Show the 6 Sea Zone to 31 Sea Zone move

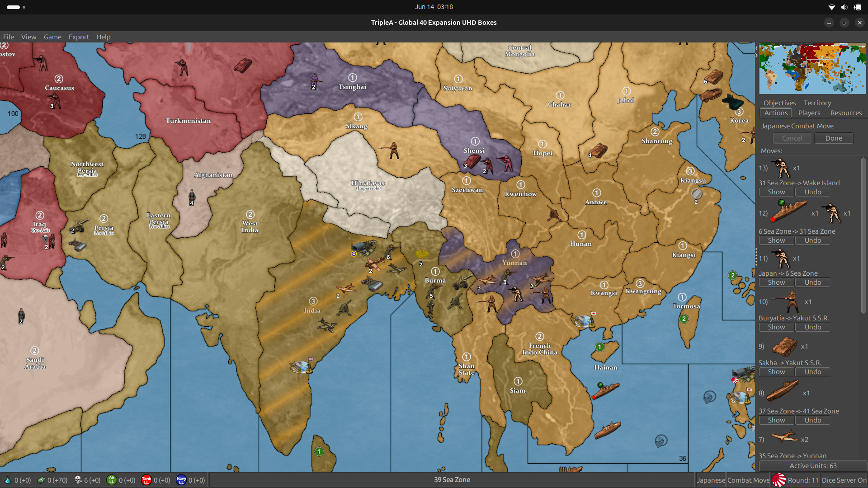coord(776,240)
